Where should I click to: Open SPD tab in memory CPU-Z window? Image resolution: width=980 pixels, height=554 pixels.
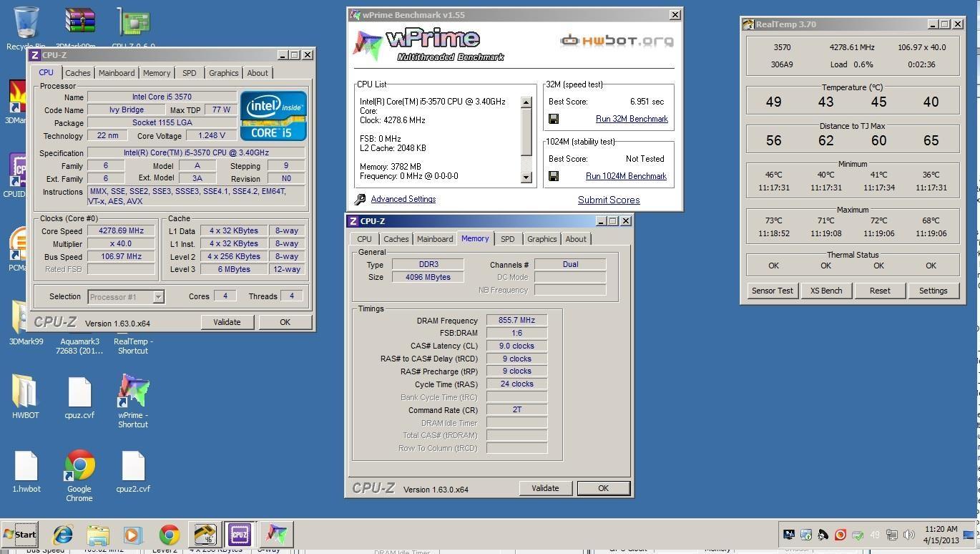point(507,239)
